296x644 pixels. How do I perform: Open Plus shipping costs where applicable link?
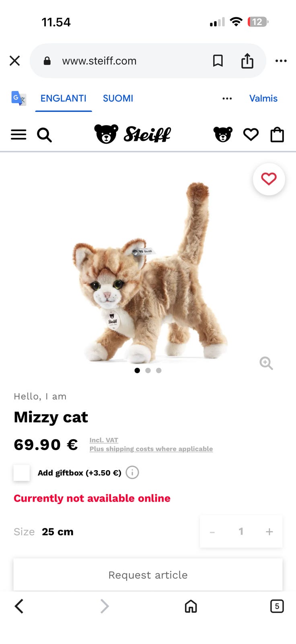tap(151, 449)
